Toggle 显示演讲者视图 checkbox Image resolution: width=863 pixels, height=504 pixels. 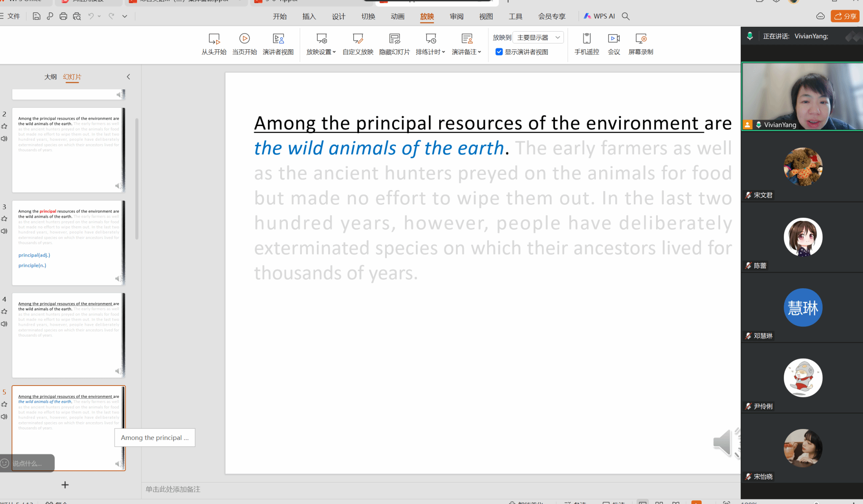(x=499, y=52)
